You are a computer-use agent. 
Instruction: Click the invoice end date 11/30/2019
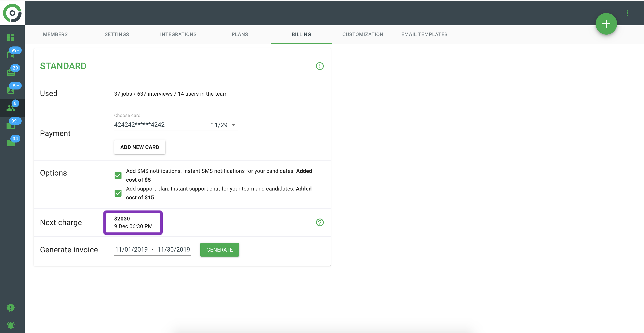coord(174,250)
